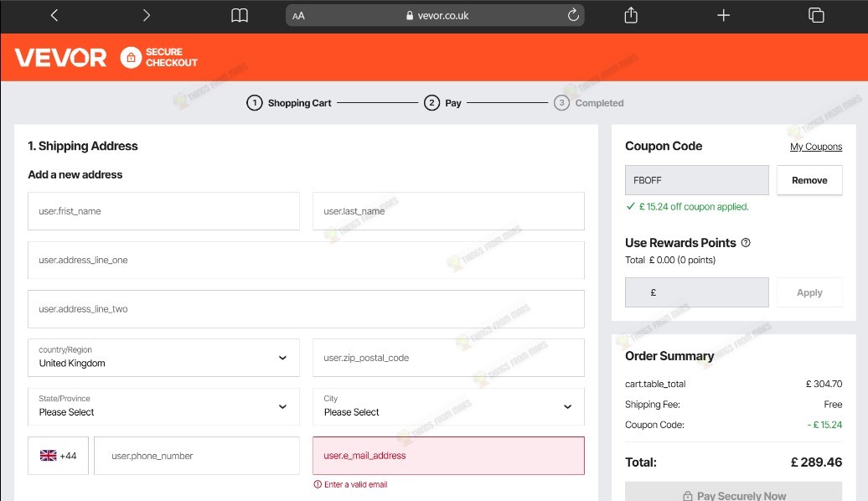Open the Safari share sheet icon

(631, 15)
